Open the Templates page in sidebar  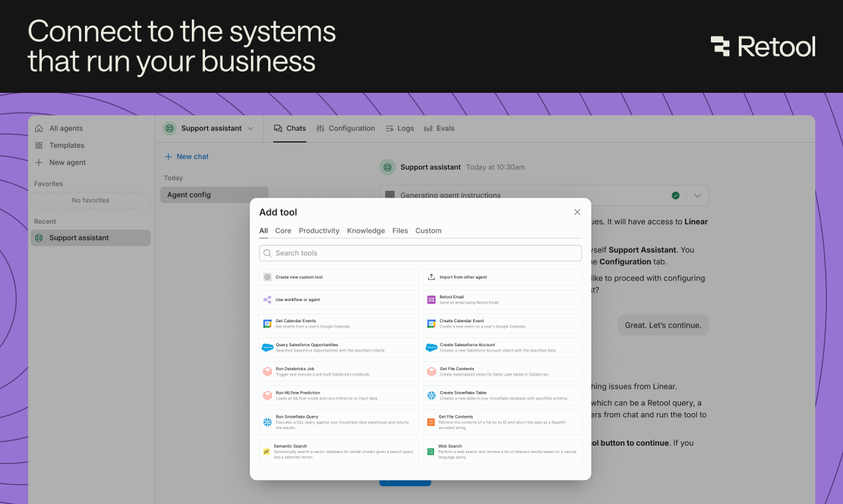pos(60,145)
